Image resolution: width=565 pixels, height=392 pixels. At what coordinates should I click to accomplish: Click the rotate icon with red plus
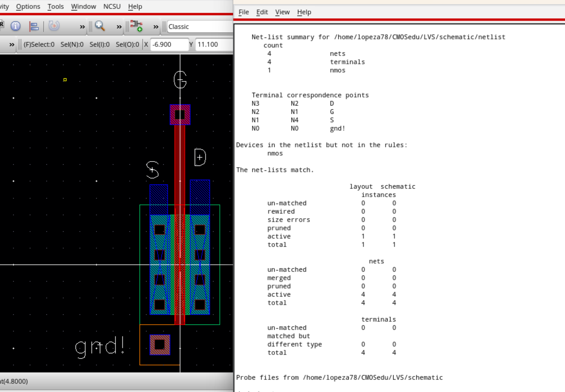pyautogui.click(x=54, y=26)
